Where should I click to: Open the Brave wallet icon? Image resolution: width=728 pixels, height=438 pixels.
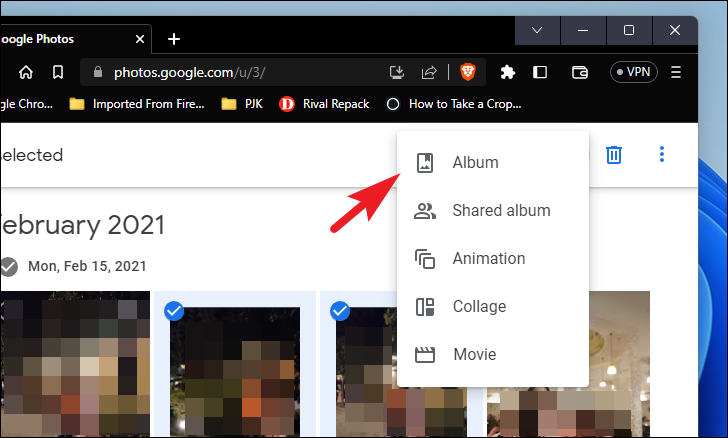coord(579,72)
